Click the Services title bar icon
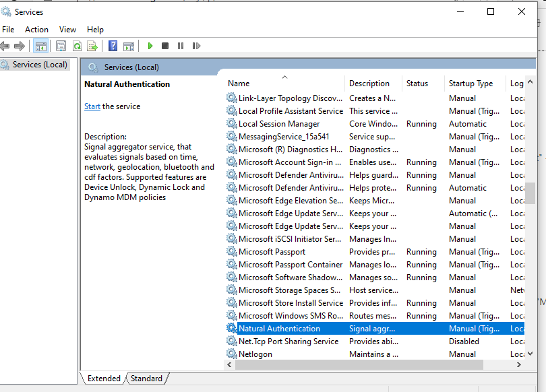The height and width of the screenshot is (392, 546). point(6,11)
